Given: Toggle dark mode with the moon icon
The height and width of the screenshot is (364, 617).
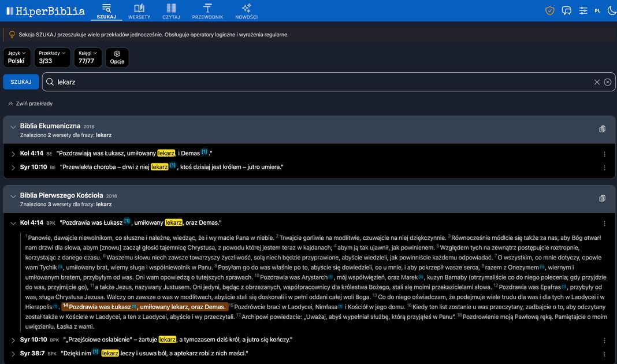Looking at the screenshot, I should tap(612, 10).
